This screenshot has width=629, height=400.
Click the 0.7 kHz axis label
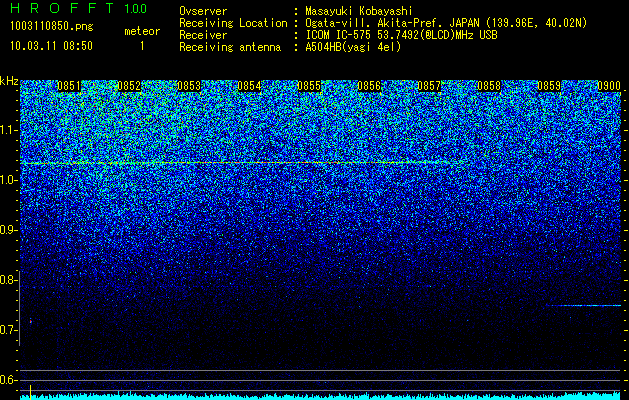point(9,330)
